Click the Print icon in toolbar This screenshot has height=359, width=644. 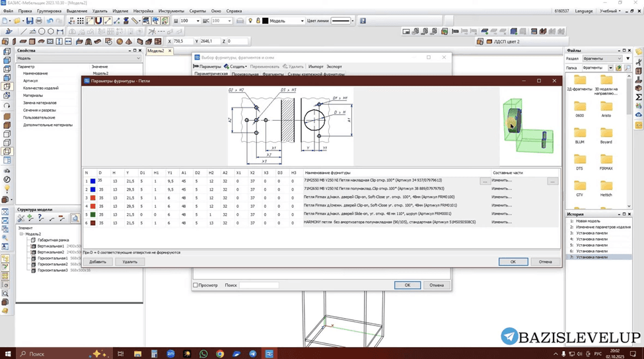coord(39,20)
